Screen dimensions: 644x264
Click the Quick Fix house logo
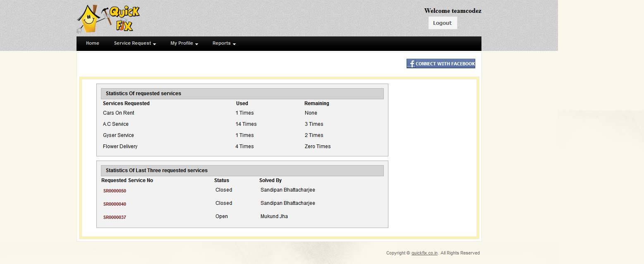point(108,19)
